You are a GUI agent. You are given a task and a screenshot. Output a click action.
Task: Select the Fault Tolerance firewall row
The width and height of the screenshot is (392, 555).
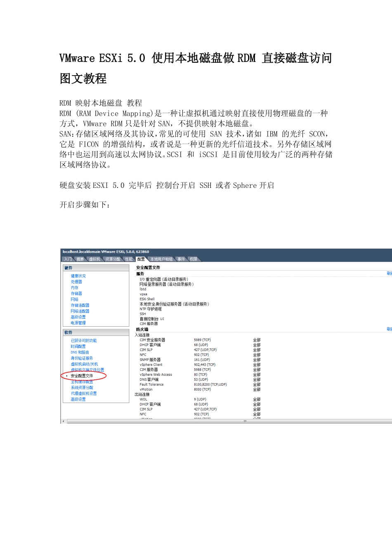200,384
